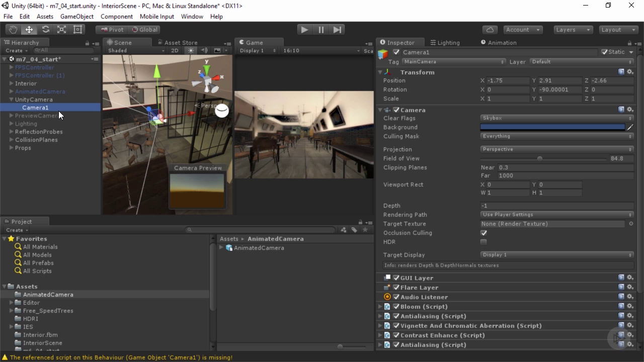This screenshot has height=362, width=644.
Task: Expand Vignette And Chromatic Aberration script
Action: click(380, 326)
